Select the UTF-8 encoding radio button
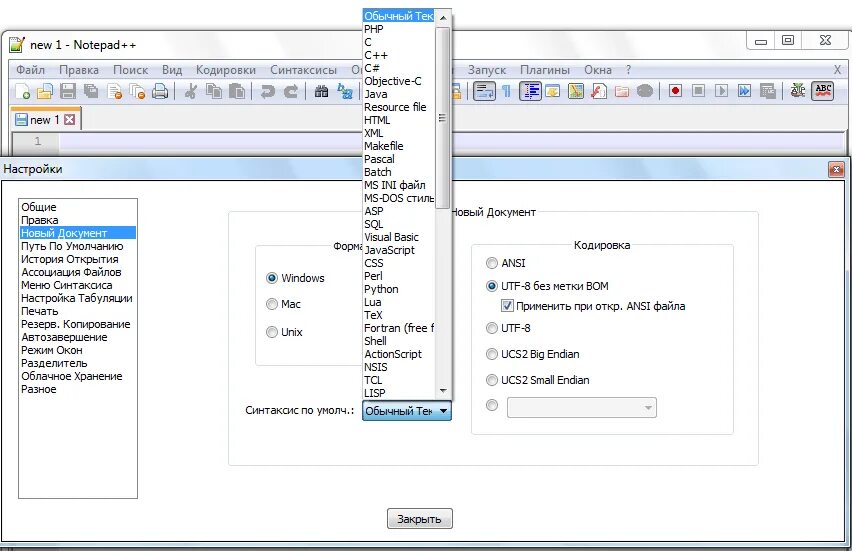This screenshot has height=551, width=852. [x=492, y=328]
